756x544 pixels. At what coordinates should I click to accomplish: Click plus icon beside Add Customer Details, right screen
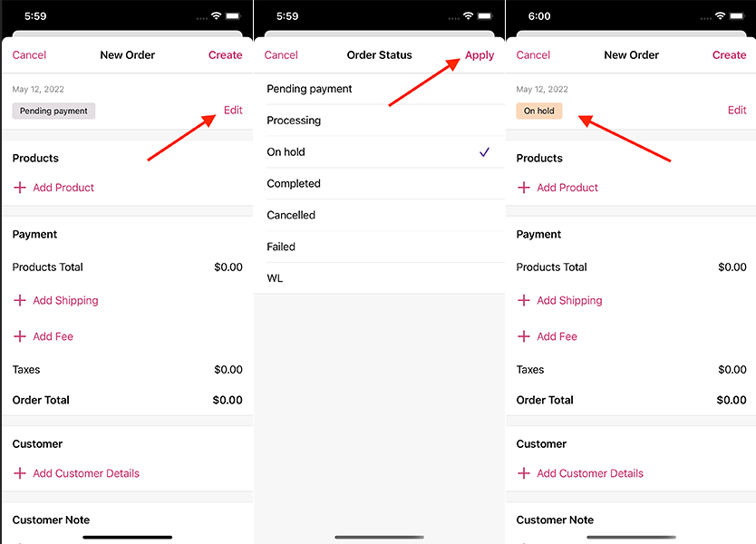524,473
